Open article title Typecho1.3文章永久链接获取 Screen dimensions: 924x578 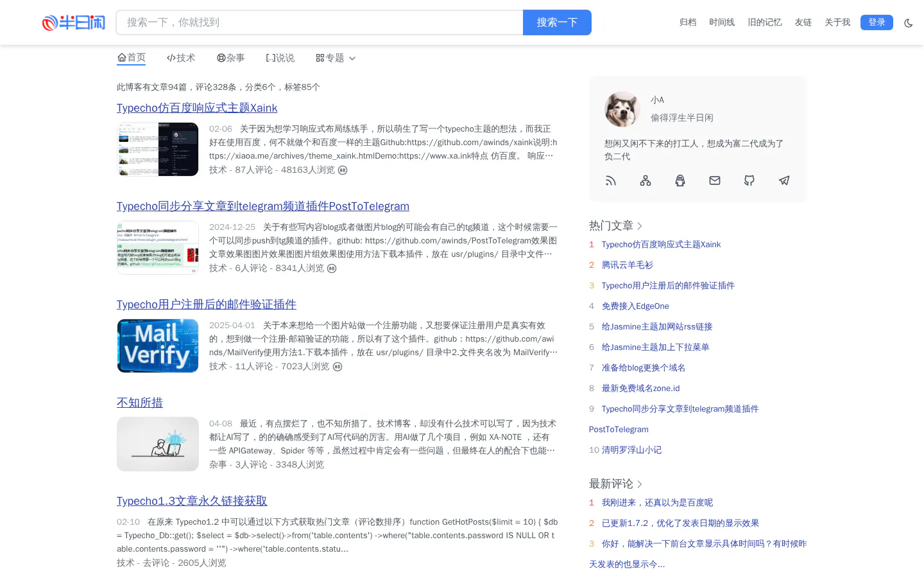point(192,501)
